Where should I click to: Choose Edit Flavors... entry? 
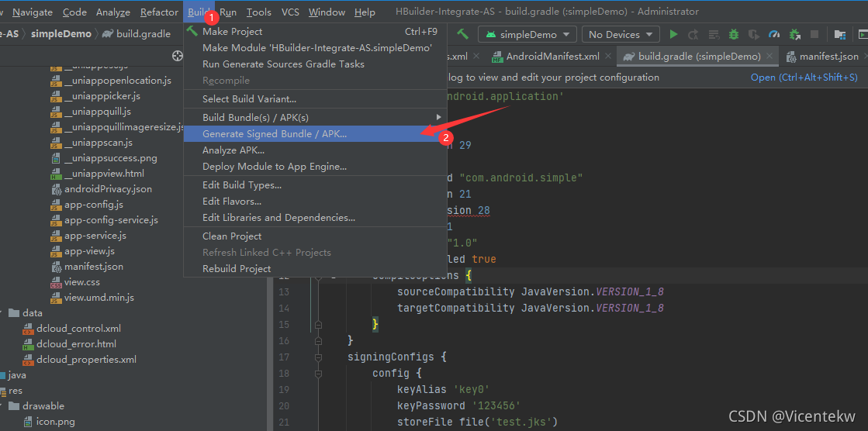(315, 202)
